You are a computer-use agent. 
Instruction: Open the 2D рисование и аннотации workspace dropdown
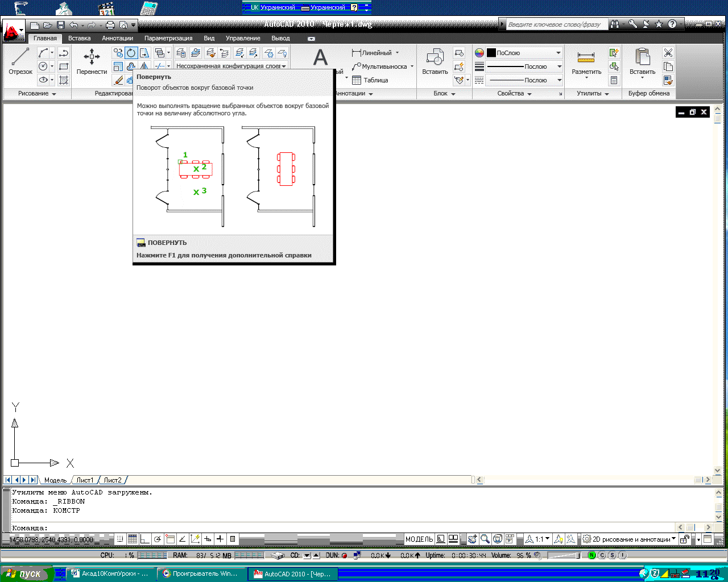(x=630, y=539)
